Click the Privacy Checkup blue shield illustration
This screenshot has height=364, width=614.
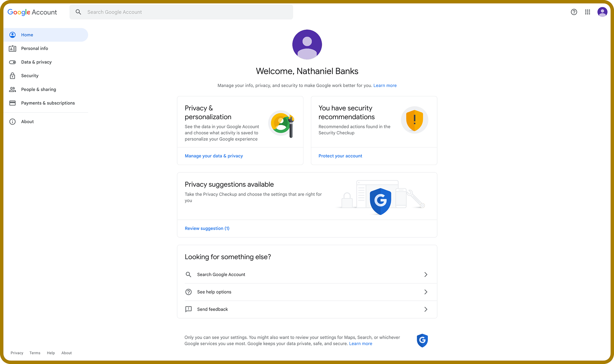[x=380, y=201]
